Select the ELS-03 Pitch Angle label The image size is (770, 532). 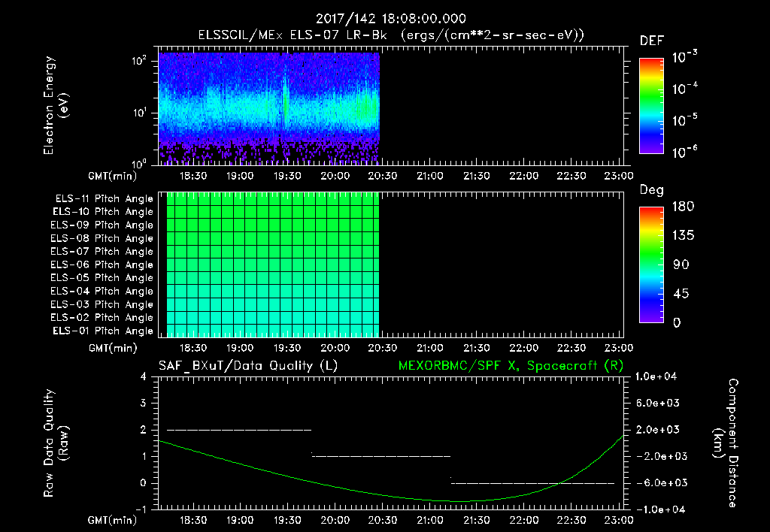(x=102, y=304)
